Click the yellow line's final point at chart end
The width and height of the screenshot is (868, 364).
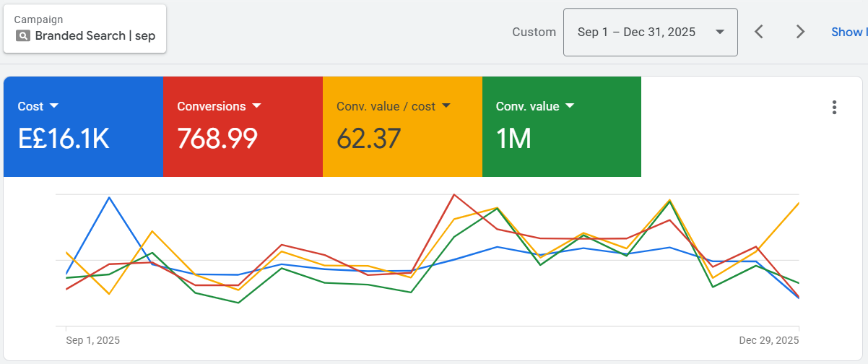click(x=798, y=204)
